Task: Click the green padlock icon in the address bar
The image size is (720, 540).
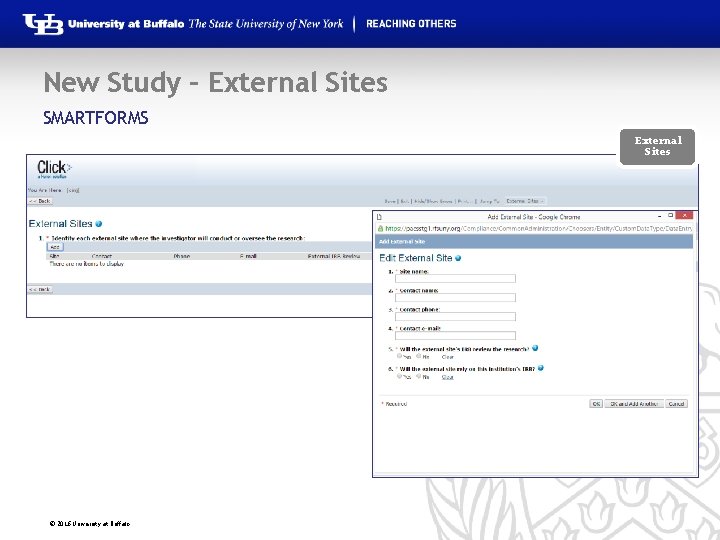Action: pos(380,228)
